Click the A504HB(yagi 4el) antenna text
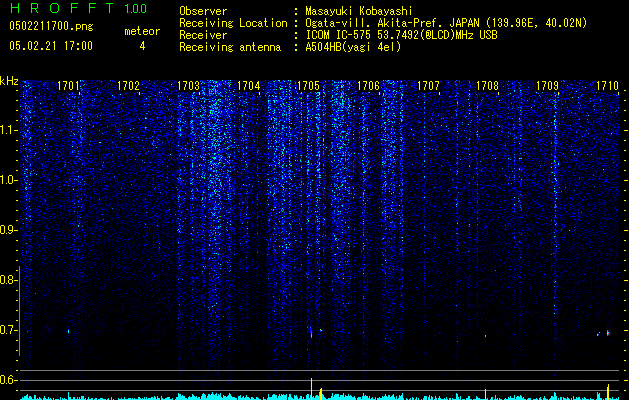The image size is (629, 400). click(x=353, y=47)
